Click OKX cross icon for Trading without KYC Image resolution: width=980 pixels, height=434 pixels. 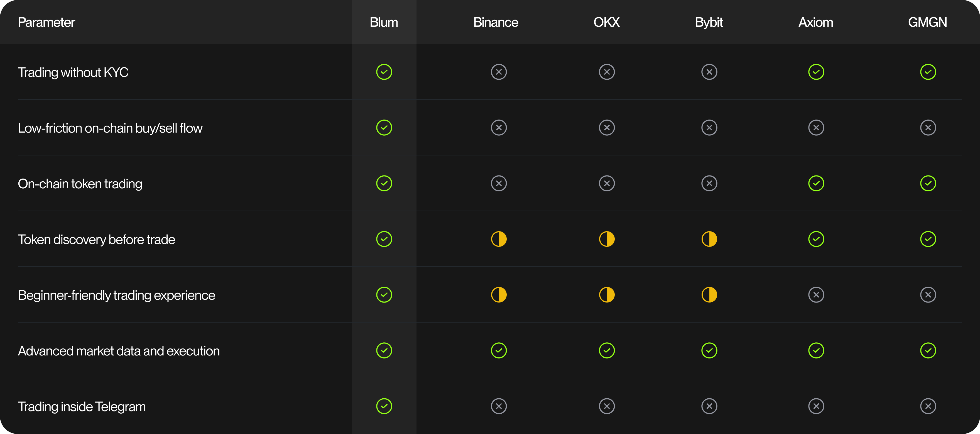(606, 72)
